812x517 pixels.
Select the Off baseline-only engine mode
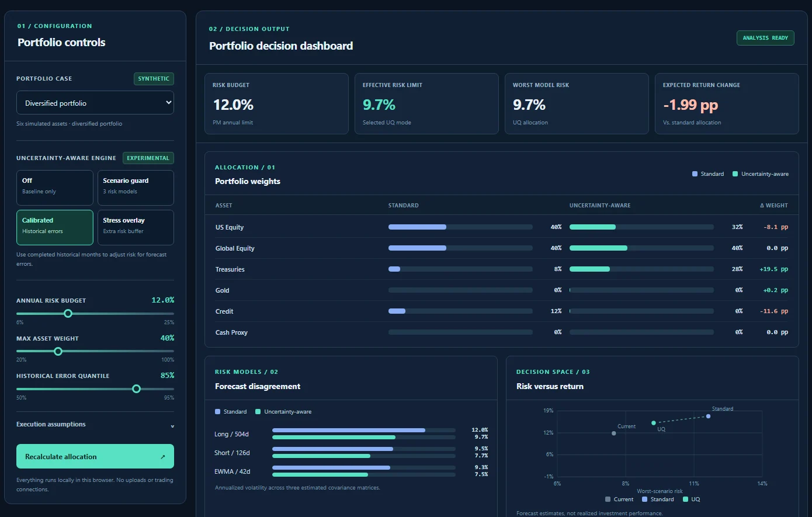coord(55,188)
